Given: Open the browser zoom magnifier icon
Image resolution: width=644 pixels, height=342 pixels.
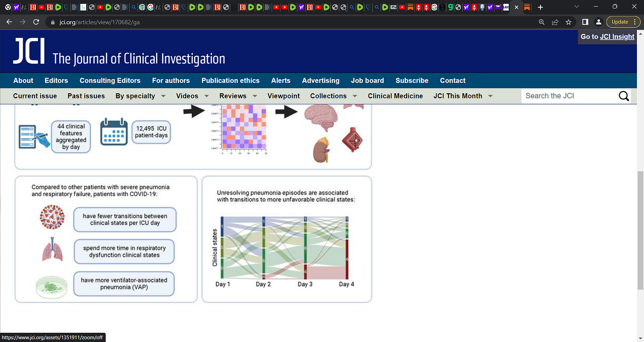Looking at the screenshot, I should pos(541,22).
